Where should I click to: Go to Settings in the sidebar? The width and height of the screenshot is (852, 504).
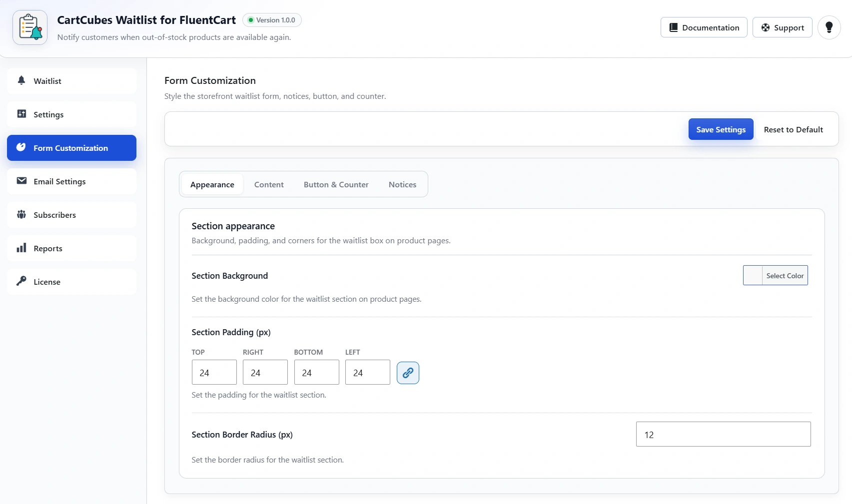[71, 114]
